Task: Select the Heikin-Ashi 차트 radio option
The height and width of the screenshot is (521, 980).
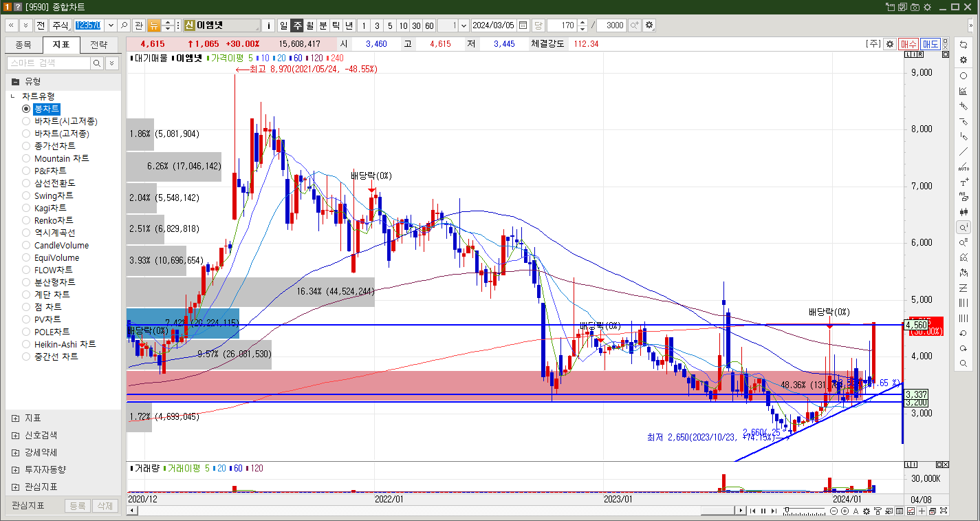Action: pos(26,344)
